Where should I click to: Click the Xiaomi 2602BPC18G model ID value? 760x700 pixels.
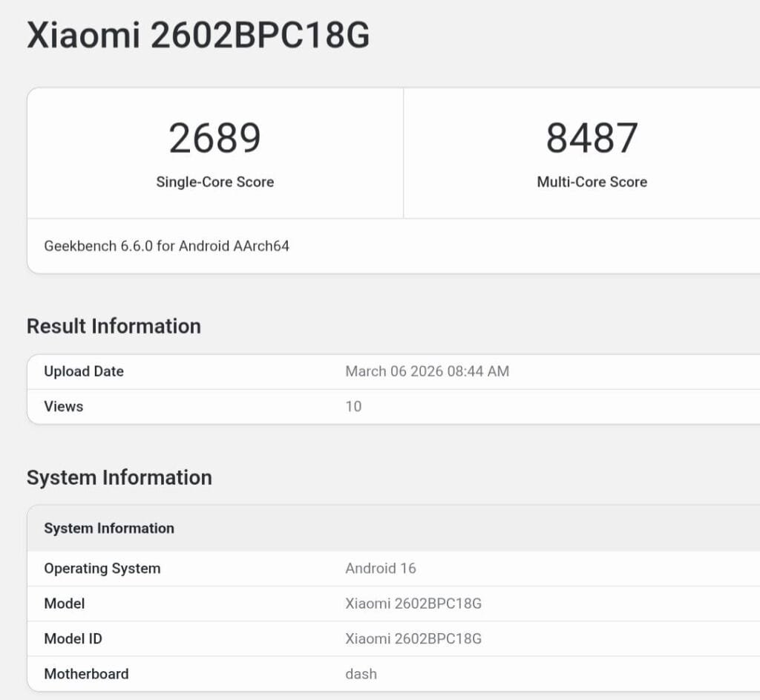point(413,638)
